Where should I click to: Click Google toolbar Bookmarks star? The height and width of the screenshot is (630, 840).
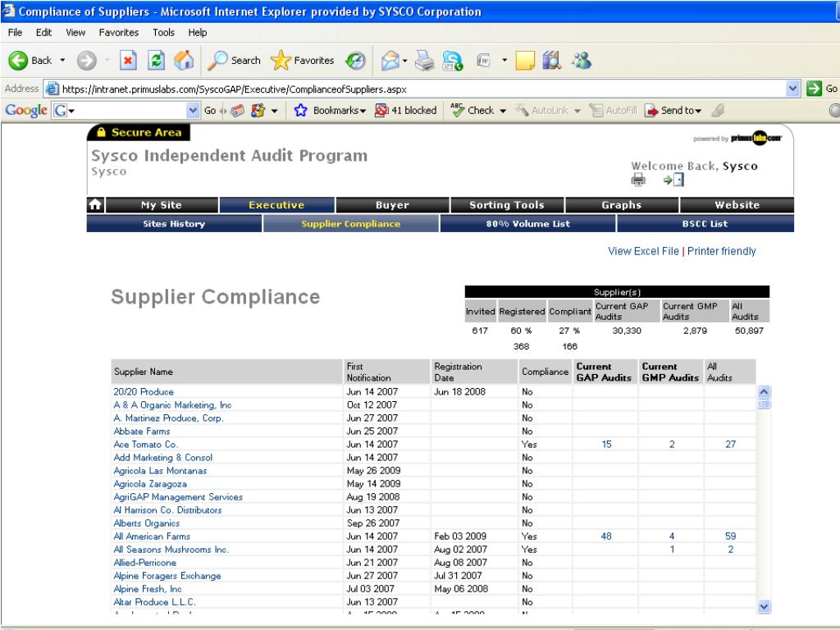coord(300,111)
